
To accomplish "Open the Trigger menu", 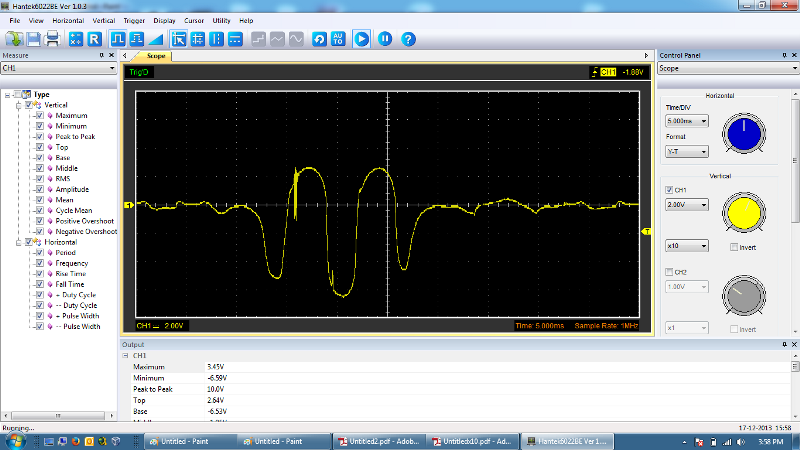I will coord(135,20).
